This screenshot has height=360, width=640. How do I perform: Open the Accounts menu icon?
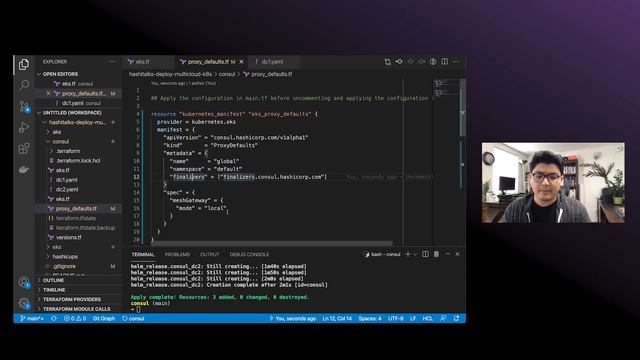point(24,282)
